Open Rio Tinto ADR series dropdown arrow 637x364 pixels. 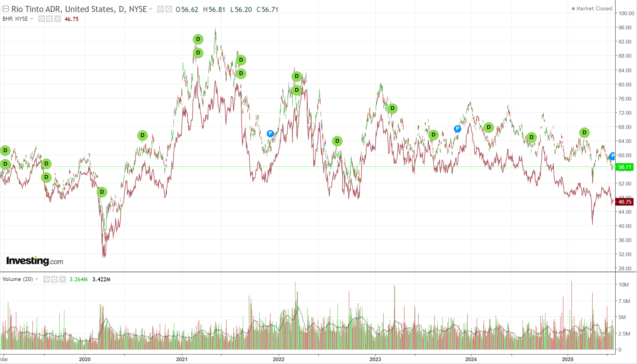[x=151, y=9]
